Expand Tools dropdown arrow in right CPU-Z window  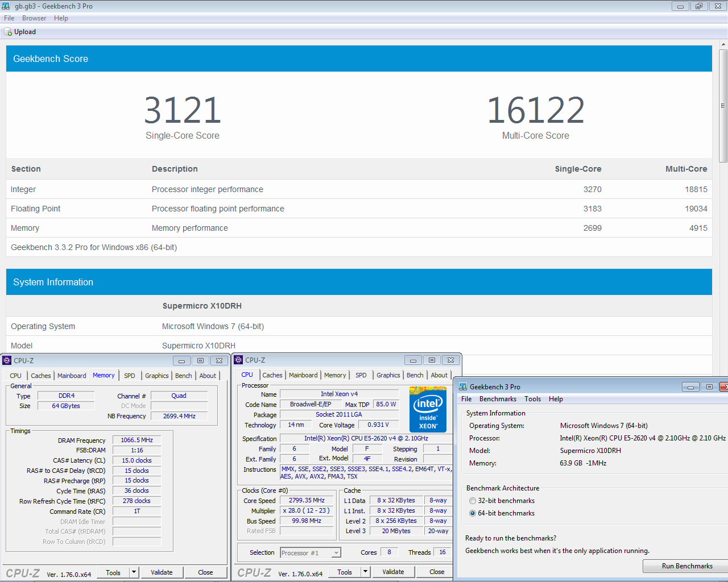click(x=366, y=572)
